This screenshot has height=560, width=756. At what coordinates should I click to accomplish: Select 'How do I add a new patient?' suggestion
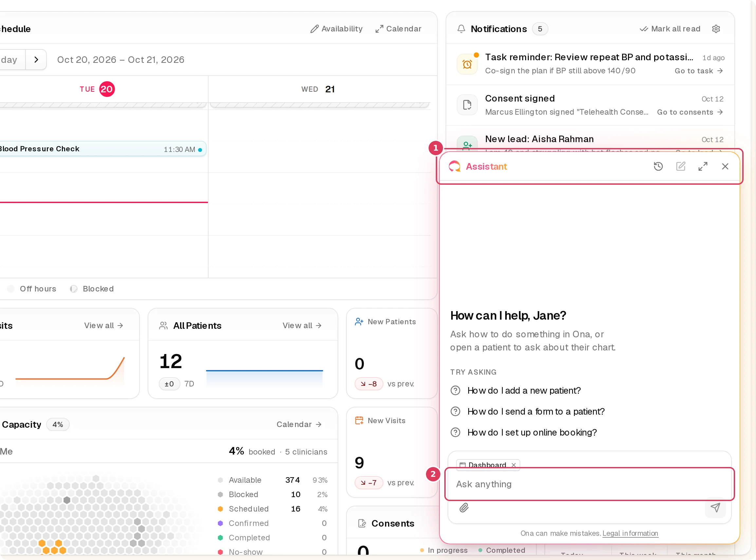coord(524,390)
